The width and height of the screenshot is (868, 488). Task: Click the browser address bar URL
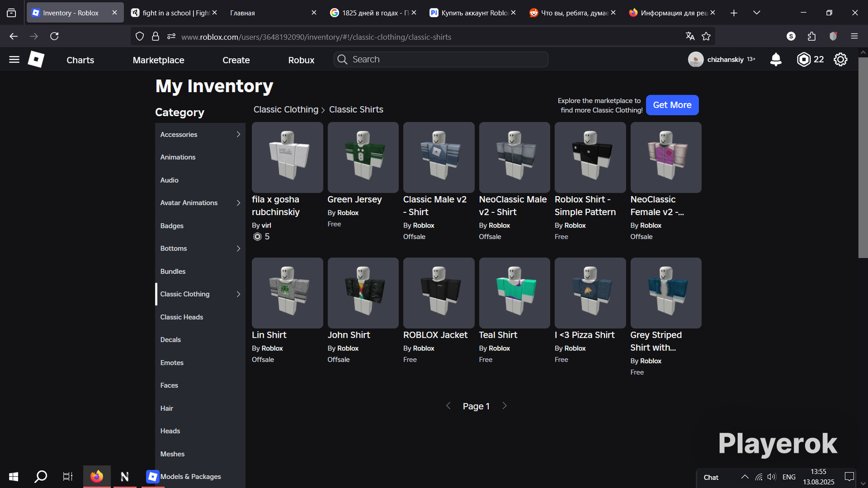pyautogui.click(x=316, y=37)
